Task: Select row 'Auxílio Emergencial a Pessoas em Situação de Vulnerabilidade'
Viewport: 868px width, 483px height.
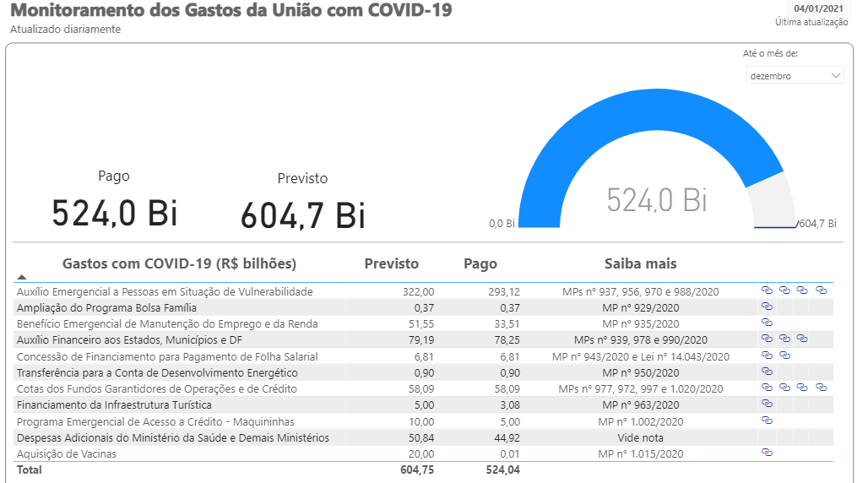Action: click(165, 292)
